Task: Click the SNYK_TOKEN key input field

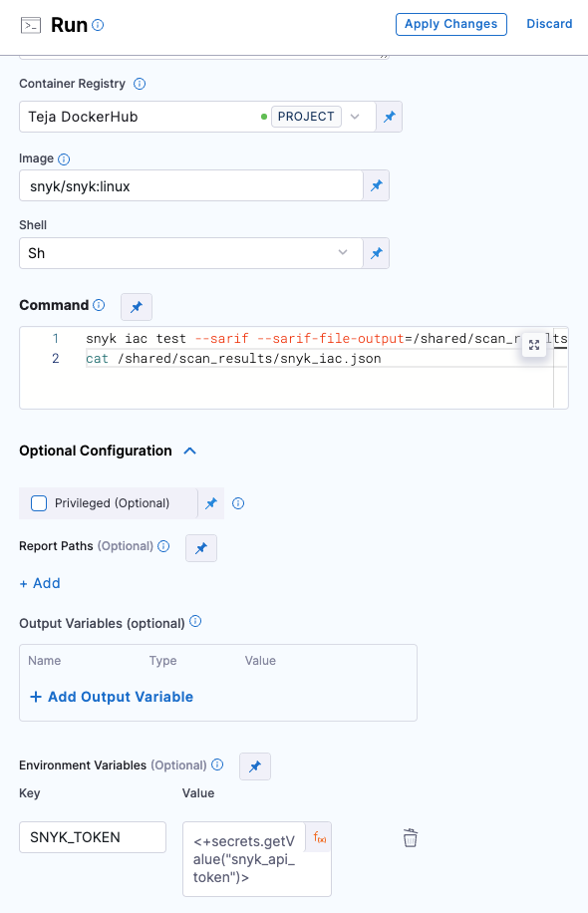Action: (93, 837)
